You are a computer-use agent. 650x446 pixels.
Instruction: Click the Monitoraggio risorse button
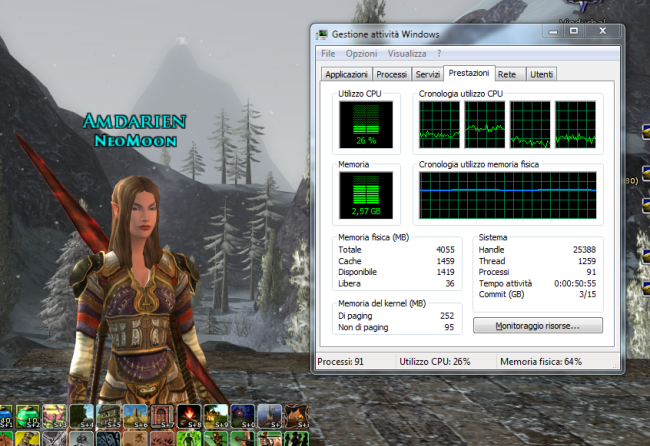click(x=537, y=325)
